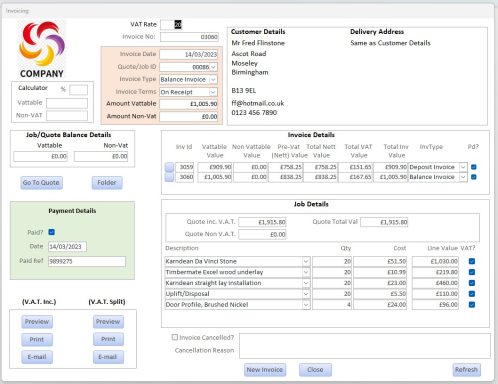Click the Calculator percent field
This screenshot has width=498, height=384.
pos(78,90)
